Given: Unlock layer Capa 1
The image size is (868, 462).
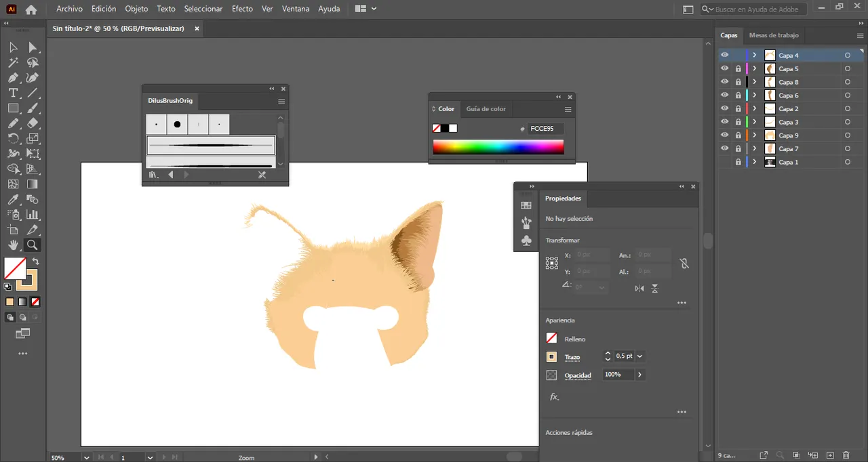Looking at the screenshot, I should pos(738,163).
